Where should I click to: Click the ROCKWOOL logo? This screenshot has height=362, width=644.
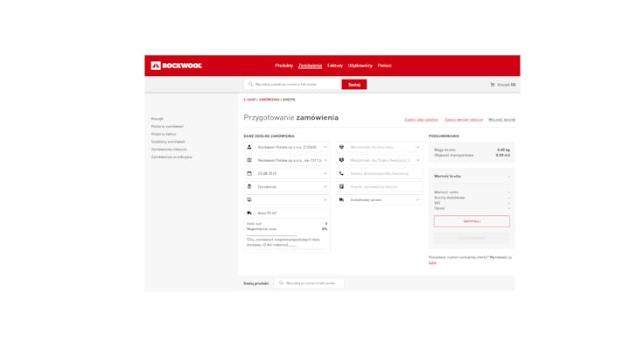176,66
